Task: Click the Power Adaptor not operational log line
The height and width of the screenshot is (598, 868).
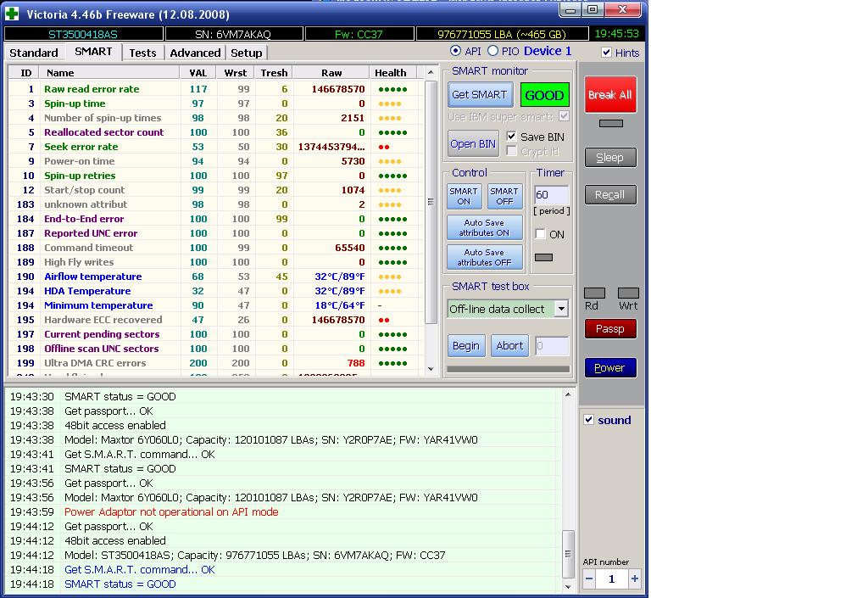Action: click(171, 512)
